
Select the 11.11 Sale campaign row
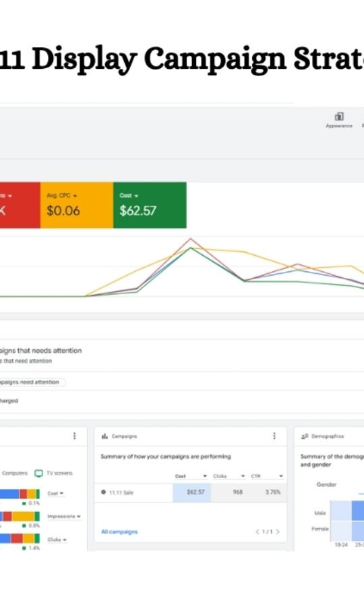click(190, 492)
